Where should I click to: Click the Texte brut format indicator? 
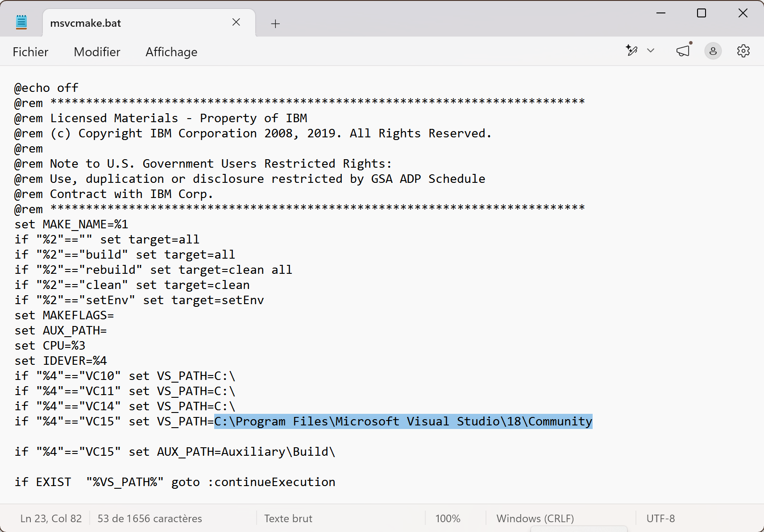(288, 518)
